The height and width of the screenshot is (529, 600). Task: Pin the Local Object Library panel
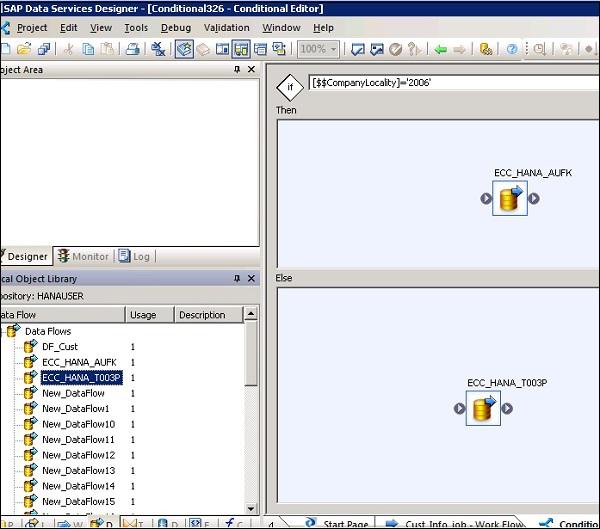[237, 279]
